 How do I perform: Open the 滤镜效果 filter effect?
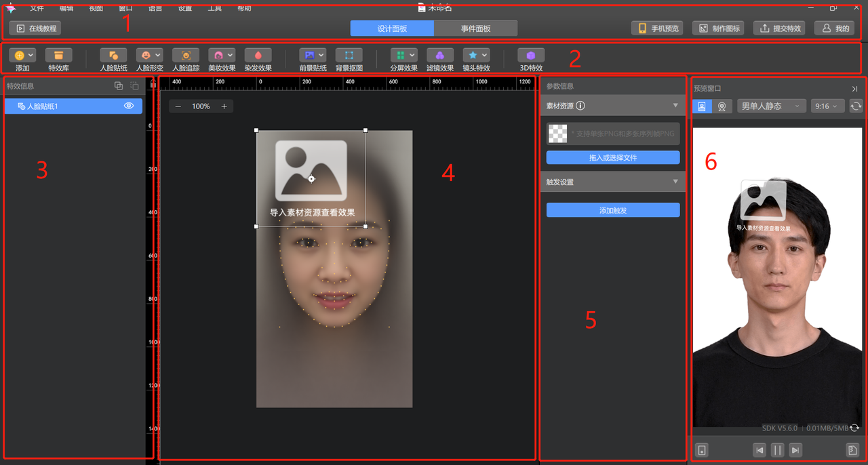point(439,56)
